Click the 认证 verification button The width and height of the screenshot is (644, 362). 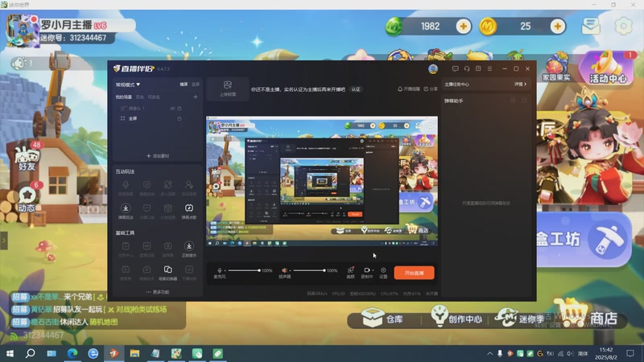point(356,89)
